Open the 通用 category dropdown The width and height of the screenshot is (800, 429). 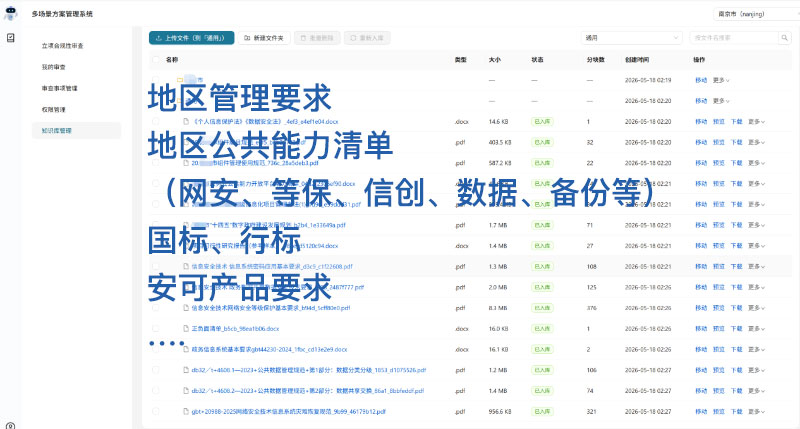pos(631,38)
